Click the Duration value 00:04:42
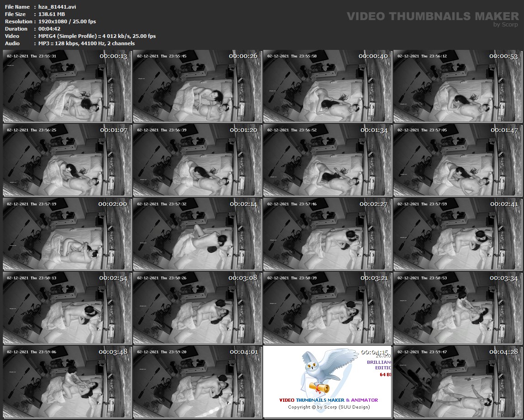 pyautogui.click(x=49, y=29)
